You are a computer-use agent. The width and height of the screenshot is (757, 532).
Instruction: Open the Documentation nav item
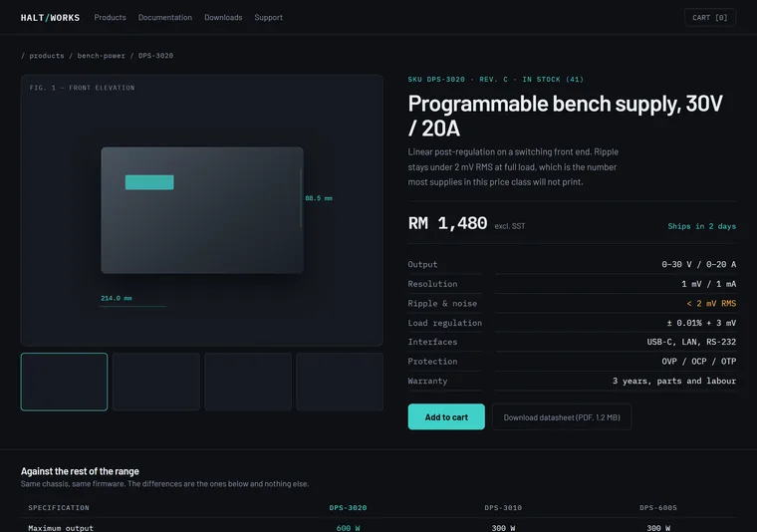click(x=165, y=17)
